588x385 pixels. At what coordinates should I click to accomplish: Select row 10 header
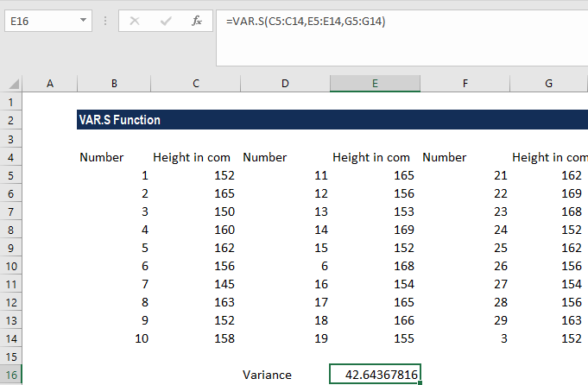tap(11, 266)
